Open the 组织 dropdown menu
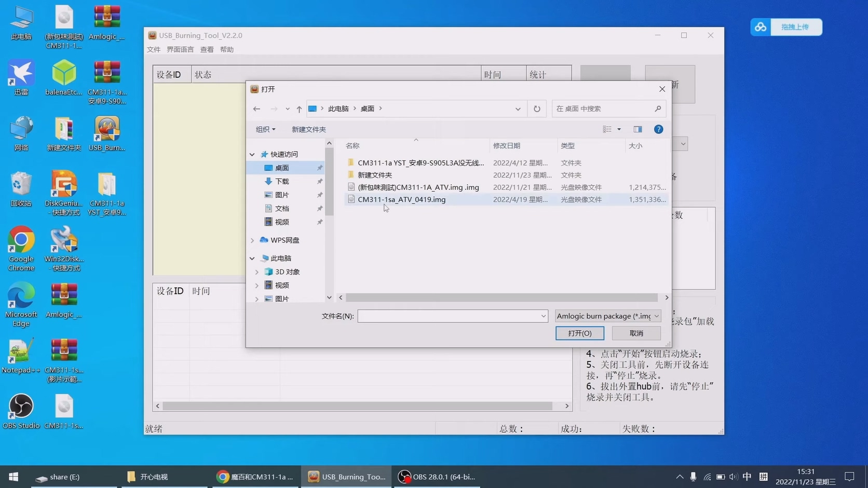The height and width of the screenshot is (488, 868). pos(265,129)
